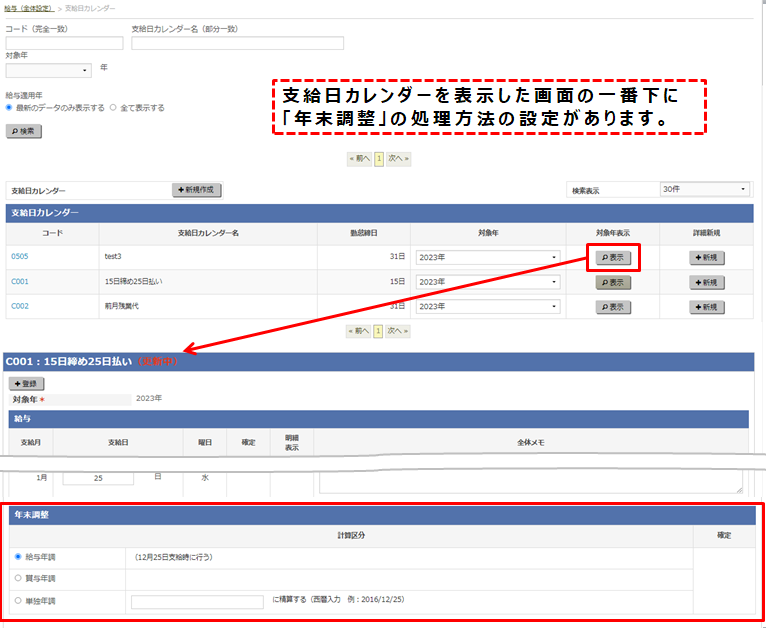Click the 検索 search button
Screen dimensions: 766x628
pyautogui.click(x=24, y=131)
